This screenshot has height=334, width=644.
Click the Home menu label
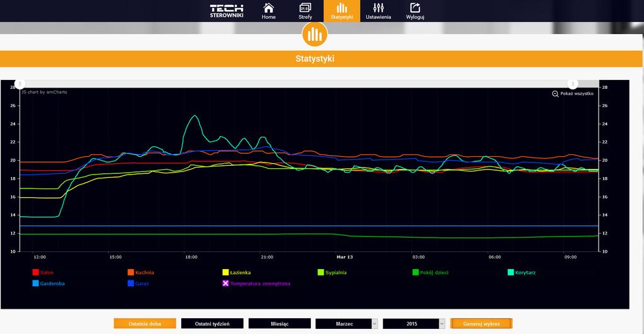click(269, 17)
